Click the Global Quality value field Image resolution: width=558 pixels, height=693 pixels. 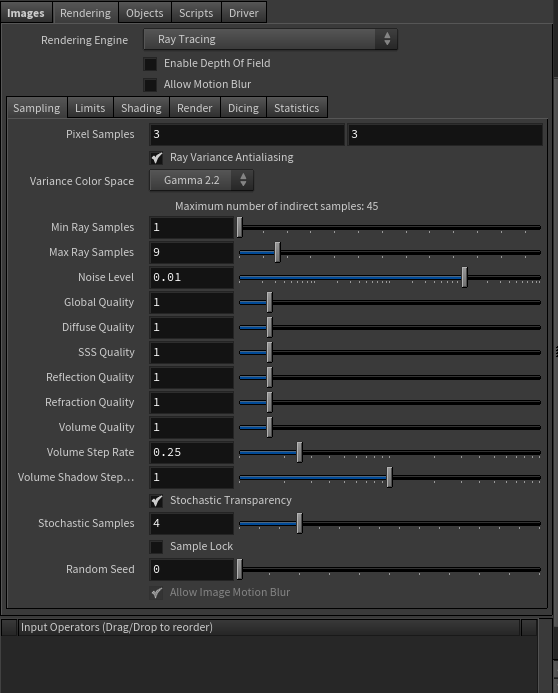tap(191, 302)
